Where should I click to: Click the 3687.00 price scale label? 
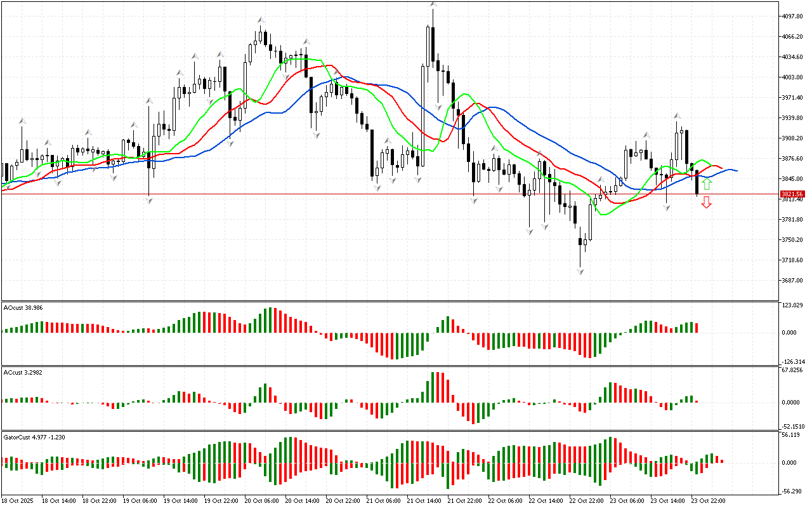click(x=792, y=281)
